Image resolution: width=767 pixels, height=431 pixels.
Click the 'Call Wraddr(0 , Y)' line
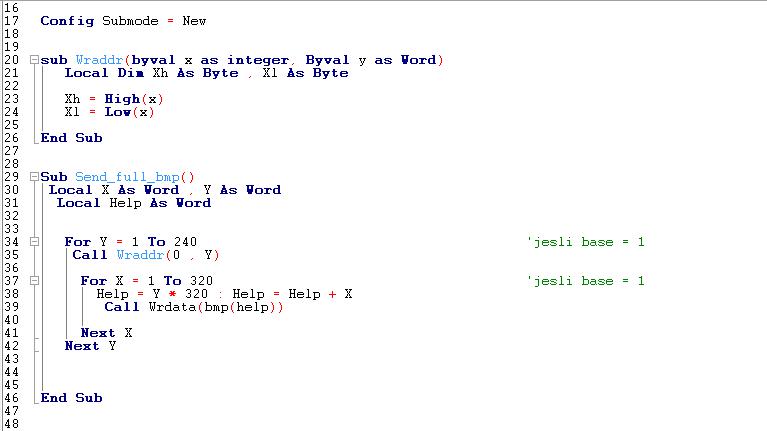click(146, 255)
